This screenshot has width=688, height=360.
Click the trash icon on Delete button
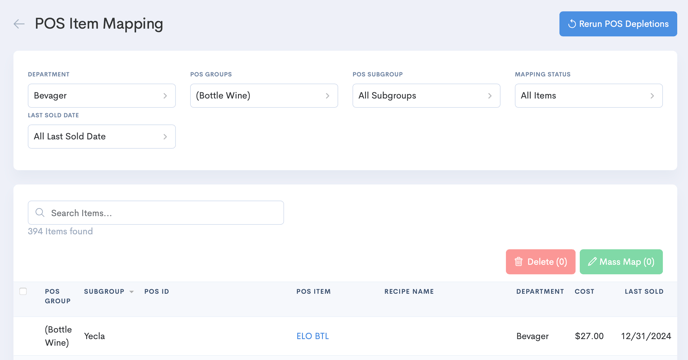pos(519,262)
